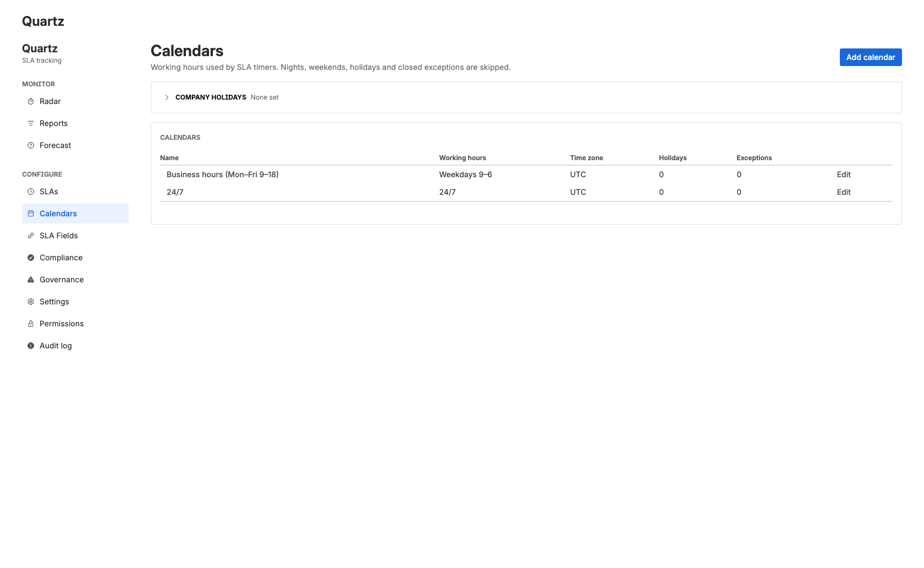Navigate to SLAs configuration
This screenshot has width=924, height=568.
[x=75, y=192]
